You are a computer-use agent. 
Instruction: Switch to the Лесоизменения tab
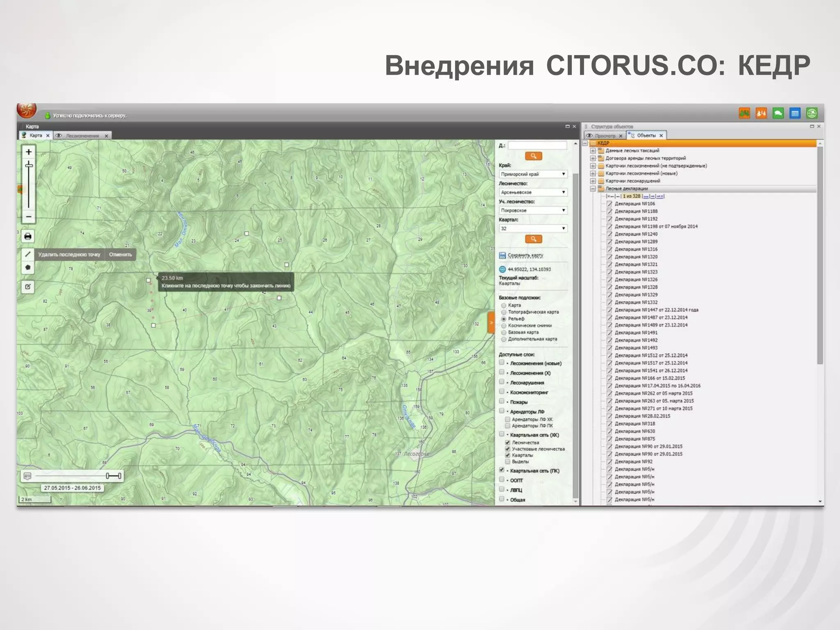coord(82,136)
